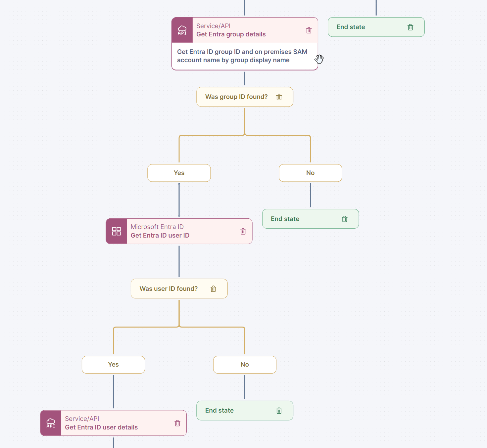Remove the 'Was user ID found?' condition
The height and width of the screenshot is (448, 487).
213,289
